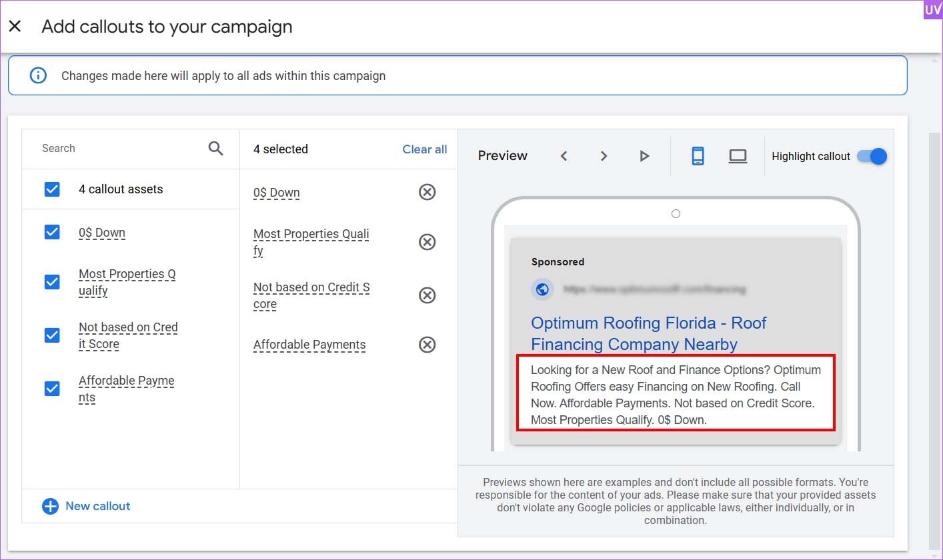Screen dimensions: 943x560
Task: Remove 0$ Down from the selected list
Action: coord(427,192)
